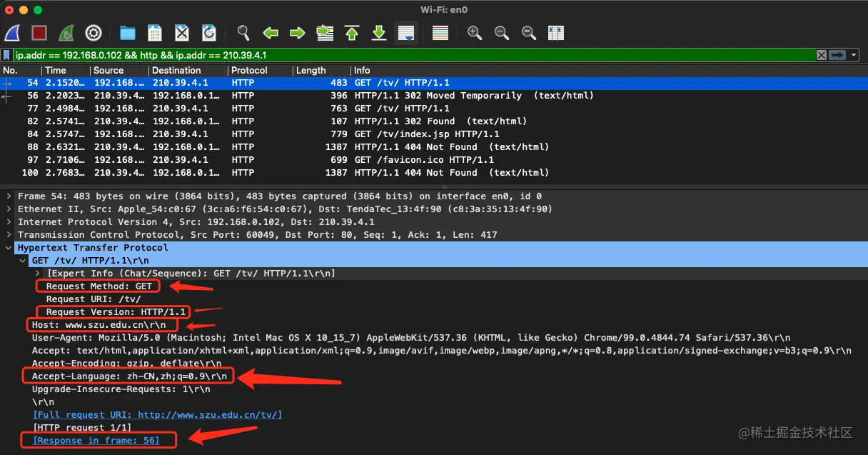Jump to the first packet icon
Viewport: 868px width, 455px height.
pyautogui.click(x=352, y=33)
